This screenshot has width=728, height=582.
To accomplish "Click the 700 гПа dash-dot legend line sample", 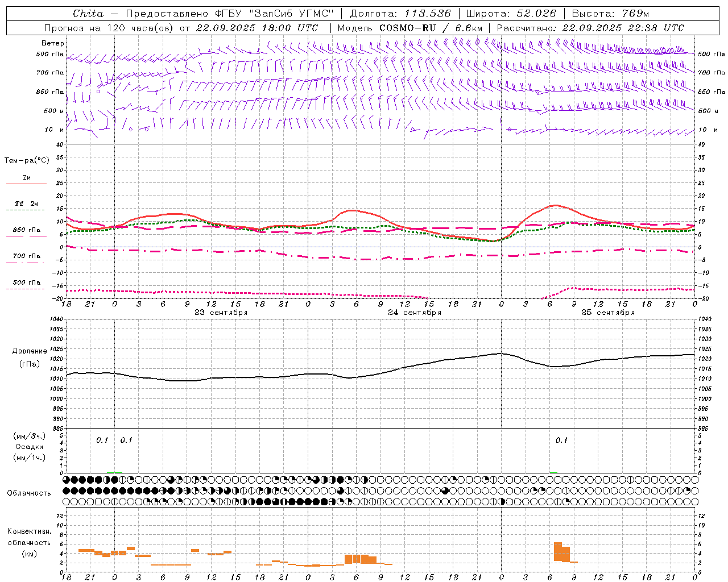I will [26, 262].
